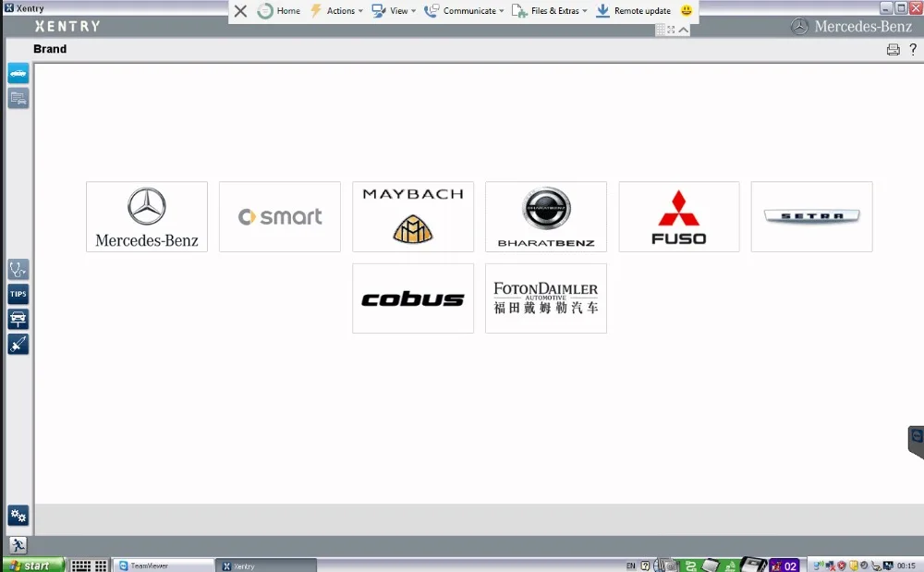Click the EN language indicator in the taskbar
This screenshot has height=572, width=924.
click(x=630, y=566)
